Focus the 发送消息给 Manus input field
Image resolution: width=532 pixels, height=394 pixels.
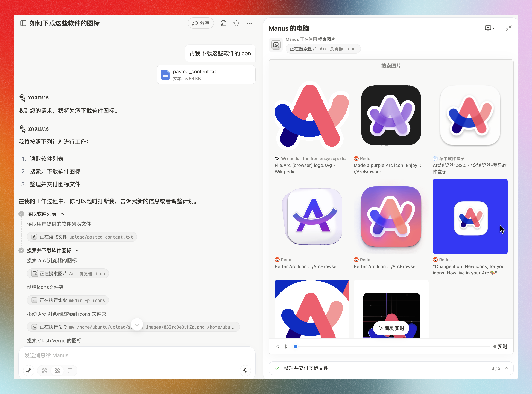[x=137, y=355]
